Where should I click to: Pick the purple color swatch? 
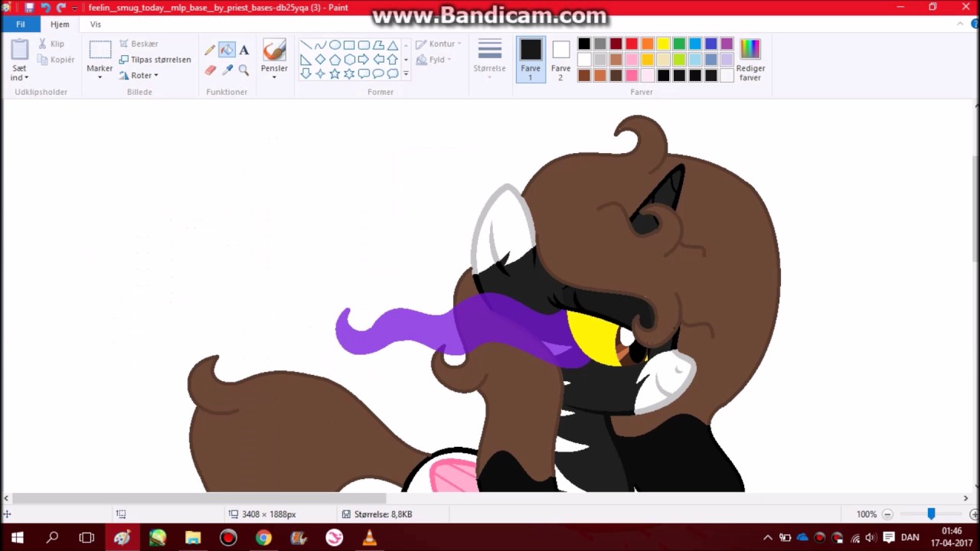[727, 44]
